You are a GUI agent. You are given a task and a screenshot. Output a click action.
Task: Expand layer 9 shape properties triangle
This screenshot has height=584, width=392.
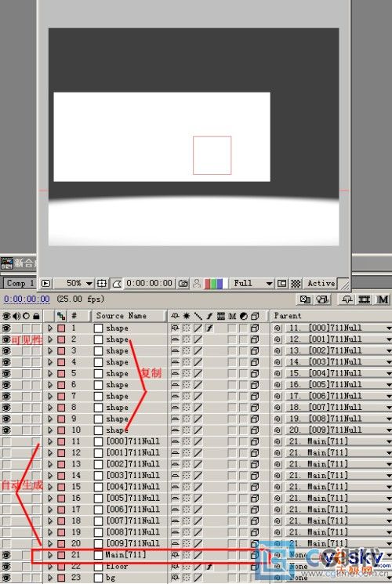[50, 419]
